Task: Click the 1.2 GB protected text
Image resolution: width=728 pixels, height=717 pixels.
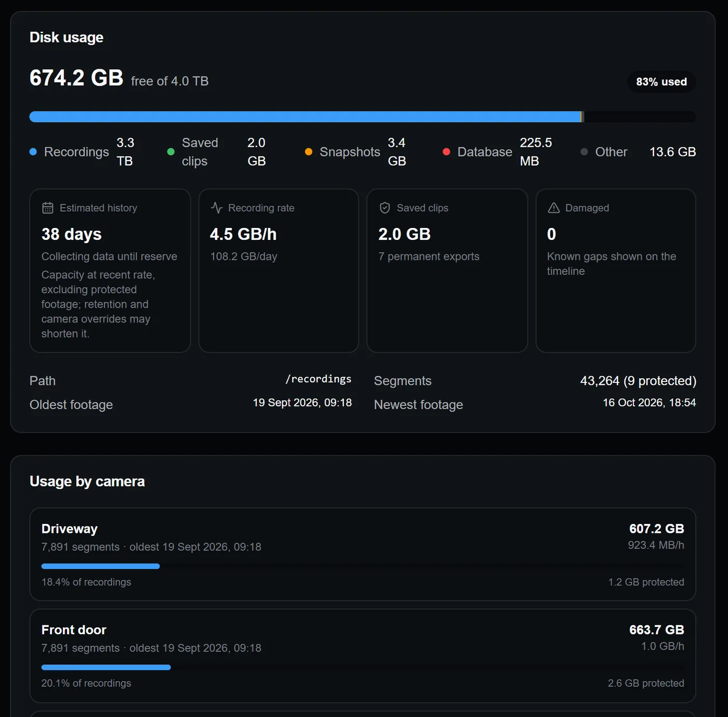Action: pos(646,582)
